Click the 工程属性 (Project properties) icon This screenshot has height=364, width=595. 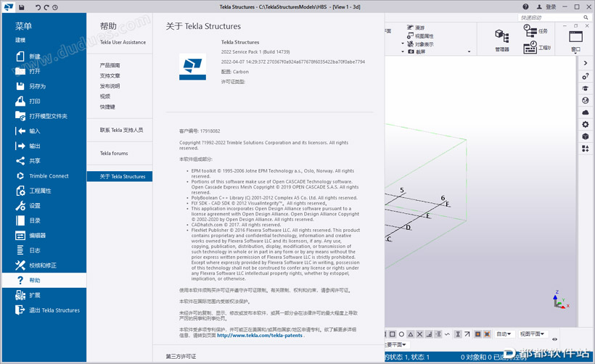(x=20, y=191)
